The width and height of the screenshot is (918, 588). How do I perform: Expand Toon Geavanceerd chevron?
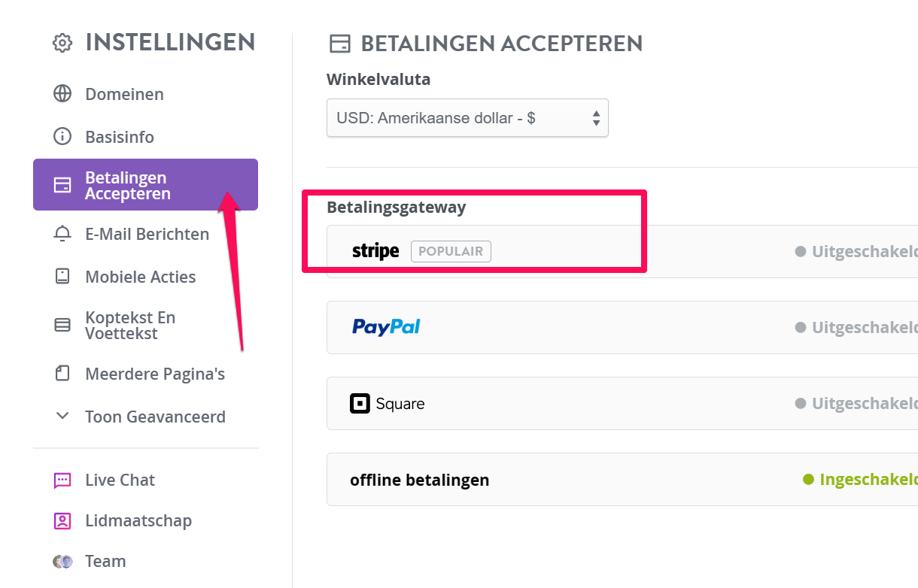[62, 416]
